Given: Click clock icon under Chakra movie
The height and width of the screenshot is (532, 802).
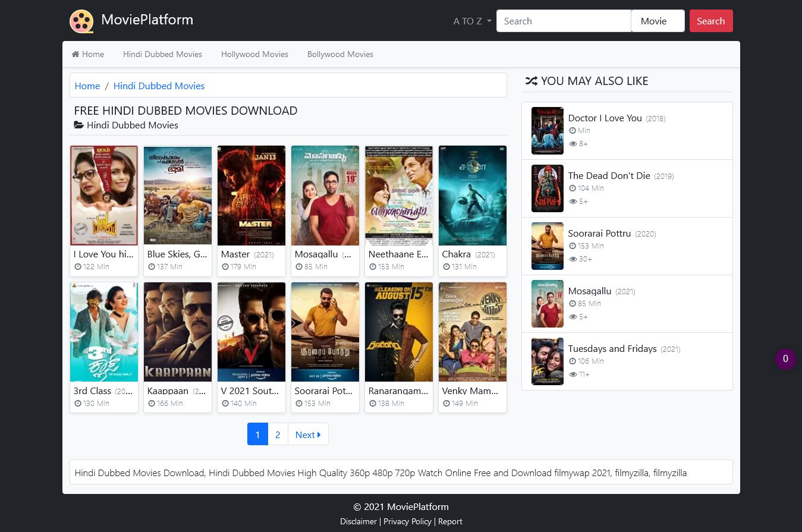Looking at the screenshot, I should pyautogui.click(x=446, y=267).
